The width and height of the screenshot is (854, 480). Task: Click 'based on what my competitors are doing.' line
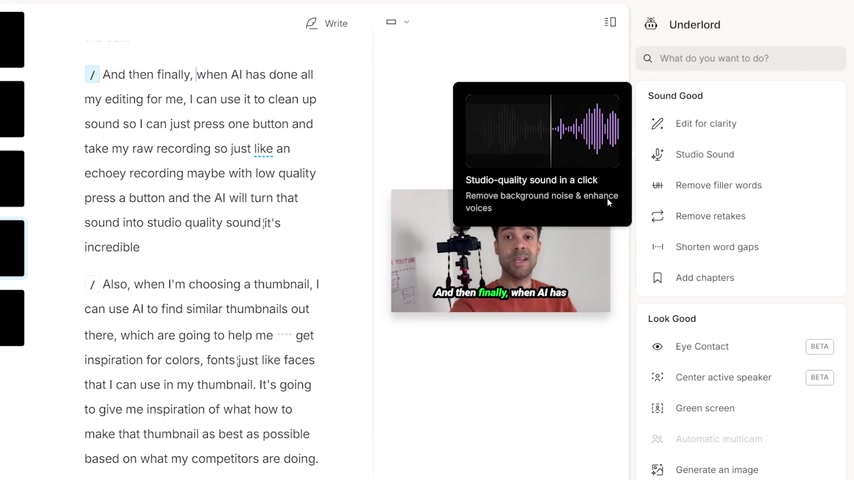(201, 459)
